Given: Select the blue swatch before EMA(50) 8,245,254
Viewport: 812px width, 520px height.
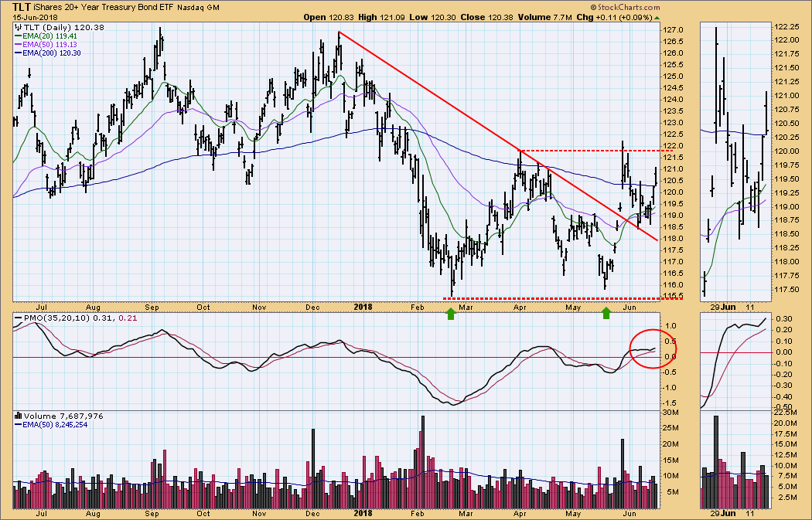Looking at the screenshot, I should pos(18,425).
